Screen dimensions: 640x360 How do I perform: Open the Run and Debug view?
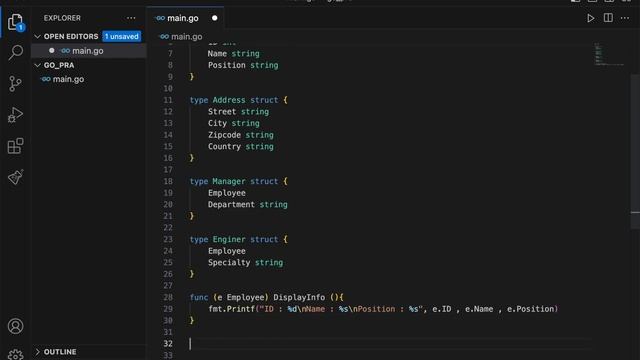[16, 115]
